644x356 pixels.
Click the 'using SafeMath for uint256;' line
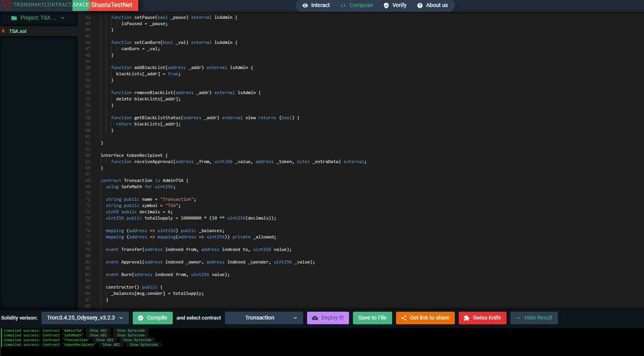(x=140, y=187)
